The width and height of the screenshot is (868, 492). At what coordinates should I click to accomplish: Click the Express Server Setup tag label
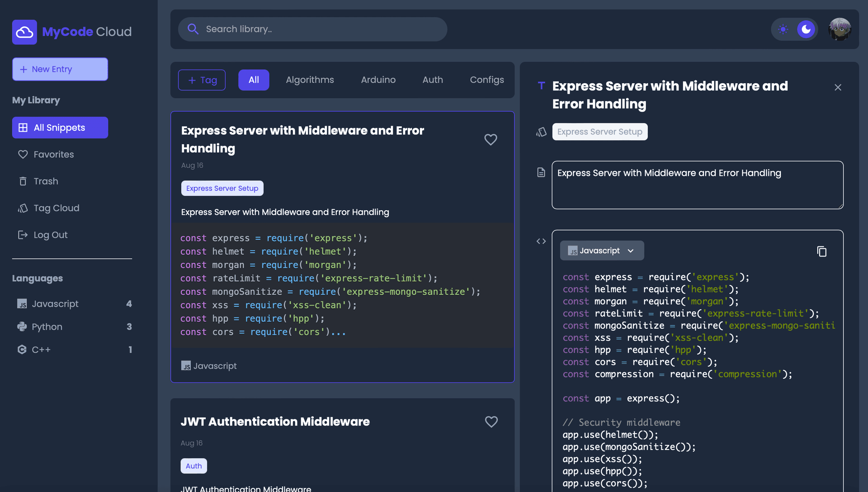tap(222, 187)
